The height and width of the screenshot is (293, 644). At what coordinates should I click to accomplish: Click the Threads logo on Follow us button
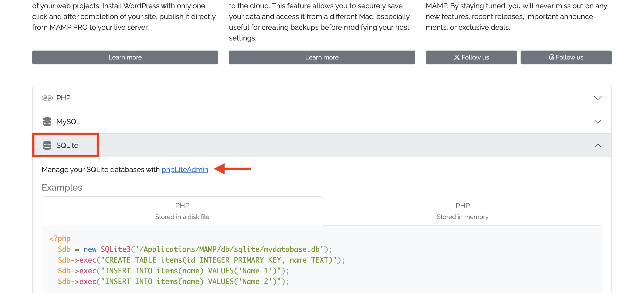point(551,57)
